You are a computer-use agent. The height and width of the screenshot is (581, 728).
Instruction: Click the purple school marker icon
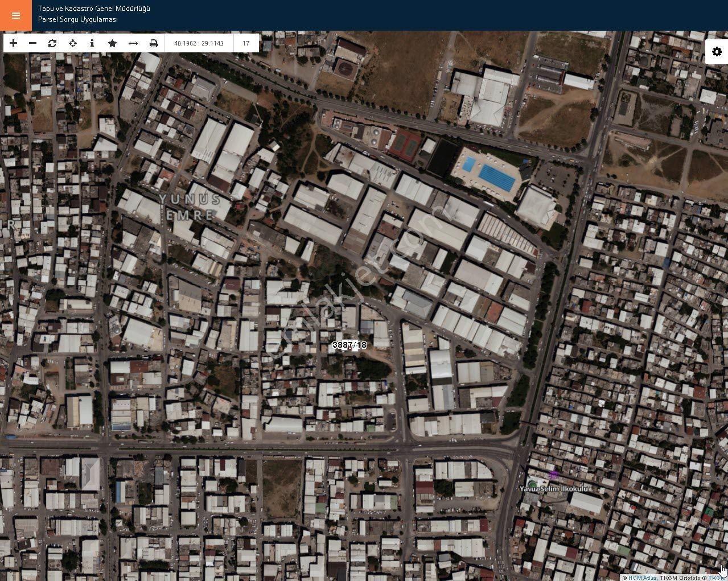click(x=553, y=475)
